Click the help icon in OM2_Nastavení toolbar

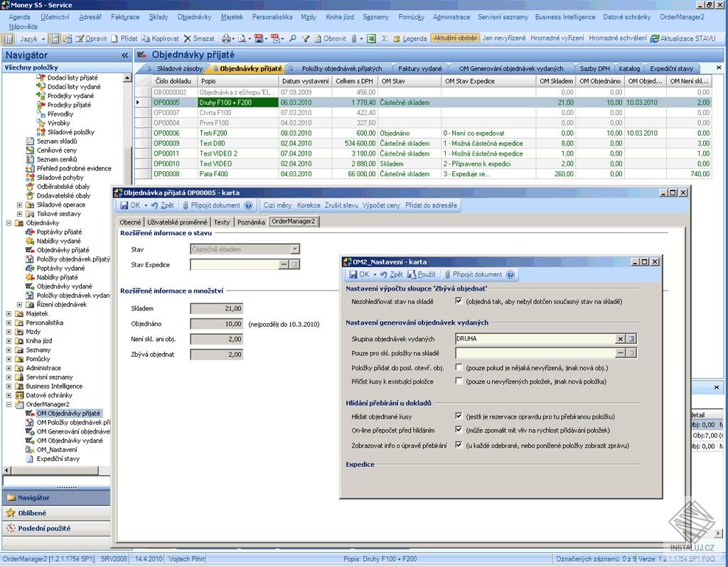point(510,274)
